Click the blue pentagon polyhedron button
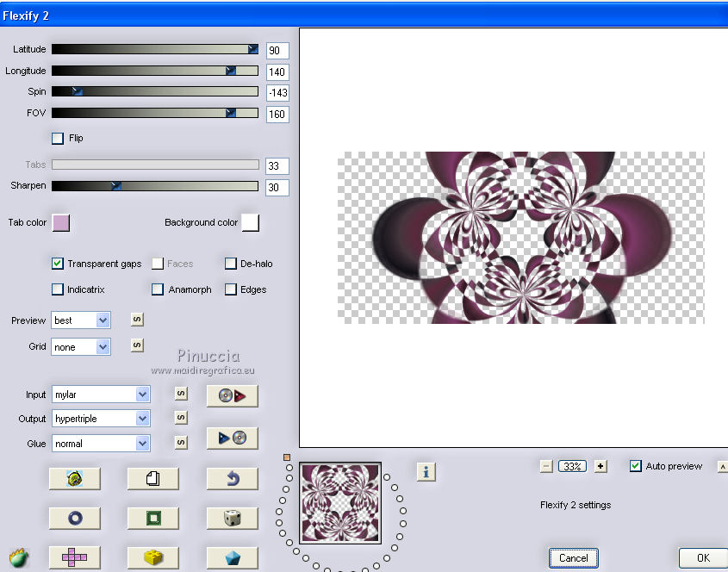Viewport: 728px width, 572px height. [x=232, y=557]
